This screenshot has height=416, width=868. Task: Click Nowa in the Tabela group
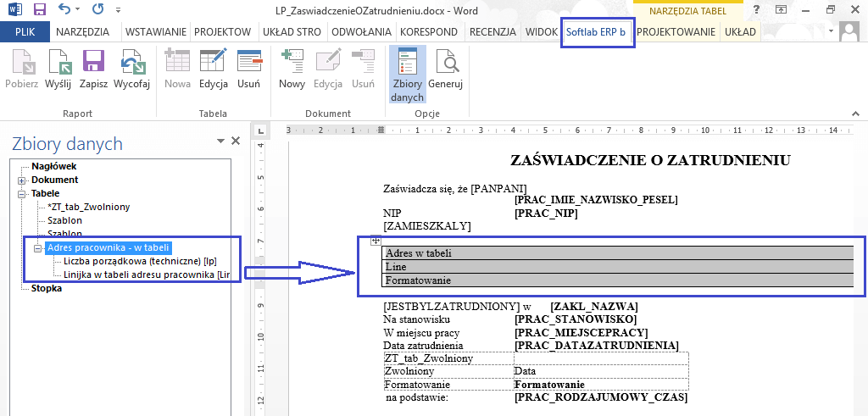178,69
